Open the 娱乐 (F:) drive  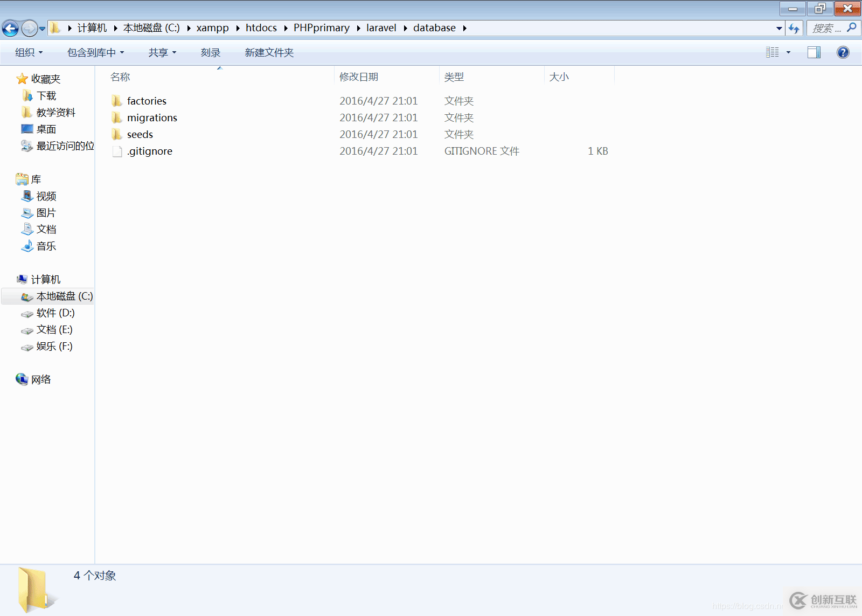click(54, 346)
